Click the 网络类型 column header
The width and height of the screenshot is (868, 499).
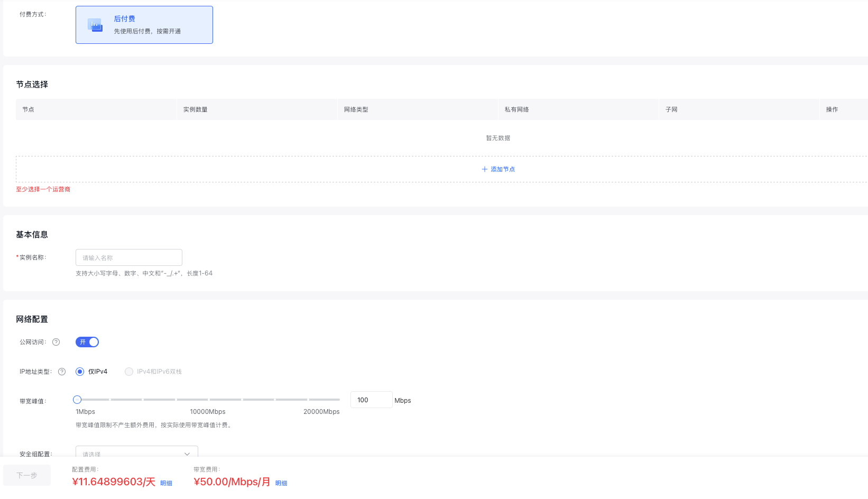[356, 109]
